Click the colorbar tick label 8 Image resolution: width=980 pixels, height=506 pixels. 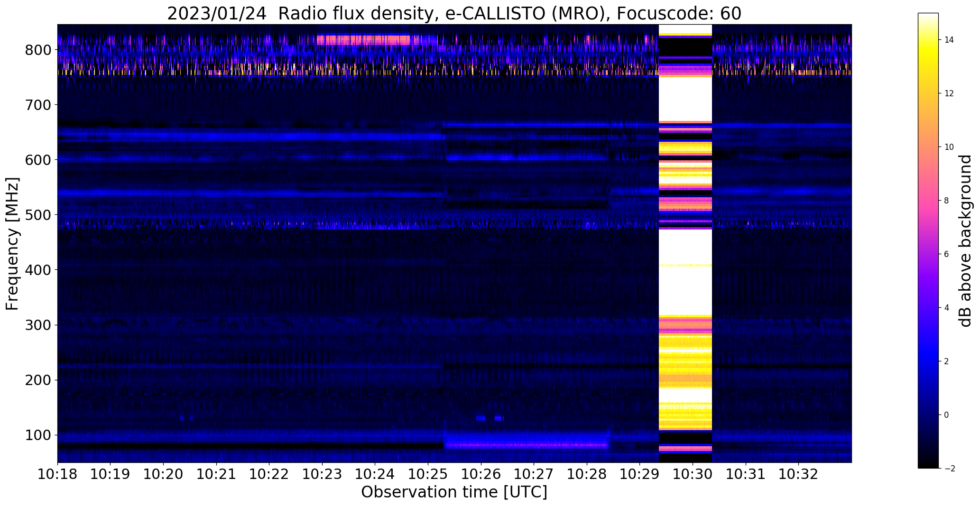point(947,201)
